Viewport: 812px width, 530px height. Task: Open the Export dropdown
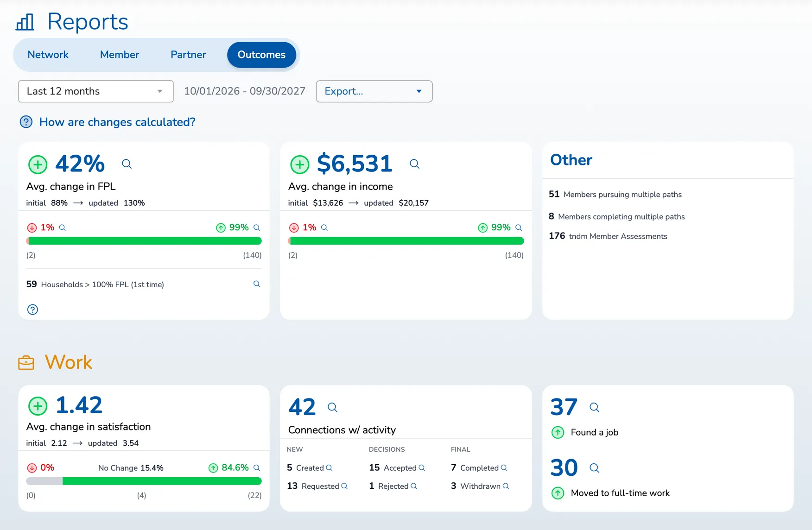[x=374, y=91]
